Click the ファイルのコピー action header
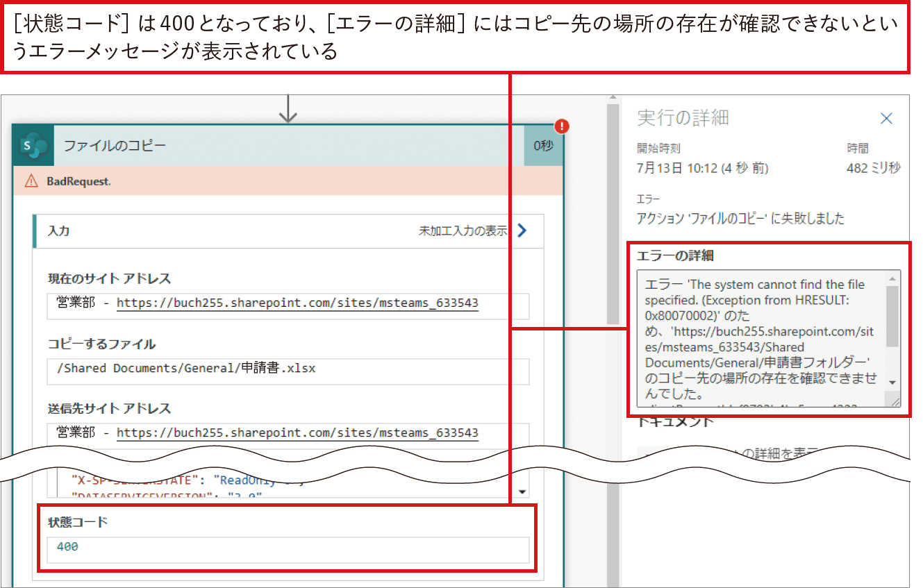 coord(289,146)
